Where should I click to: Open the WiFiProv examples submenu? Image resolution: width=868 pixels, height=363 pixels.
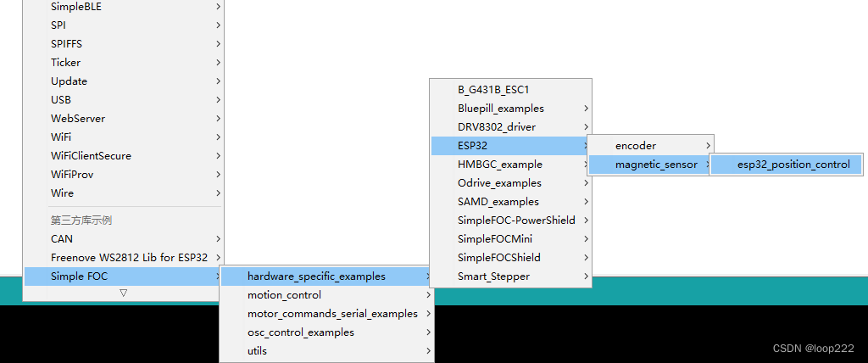(123, 175)
